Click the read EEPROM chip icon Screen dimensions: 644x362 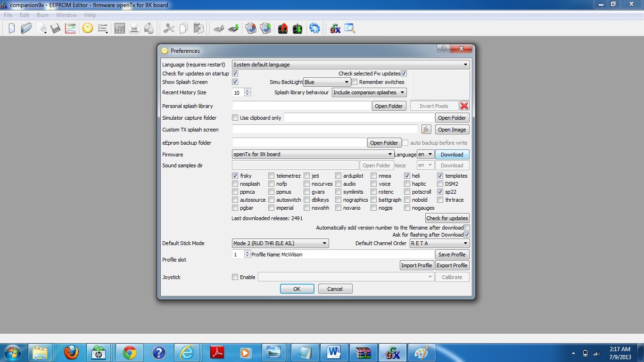pyautogui.click(x=219, y=28)
